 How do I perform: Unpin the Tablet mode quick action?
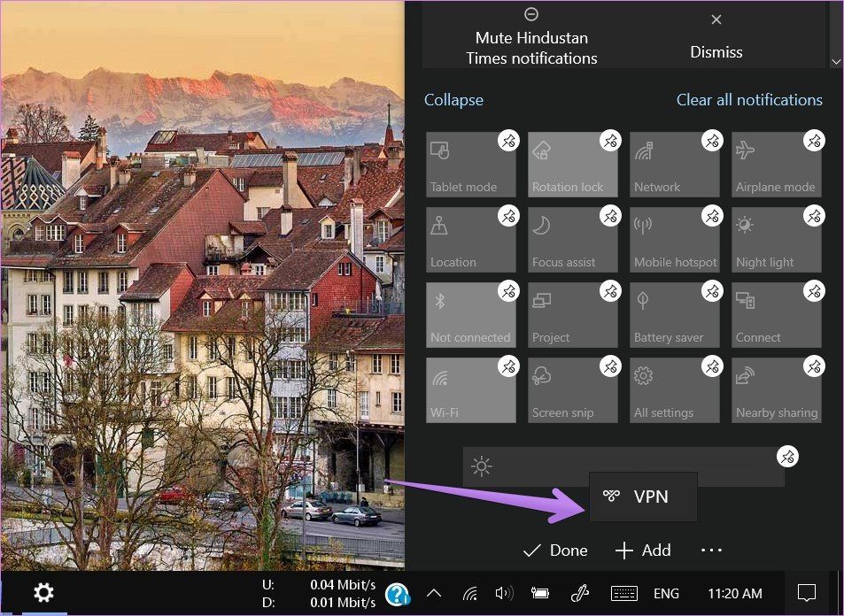(x=507, y=141)
